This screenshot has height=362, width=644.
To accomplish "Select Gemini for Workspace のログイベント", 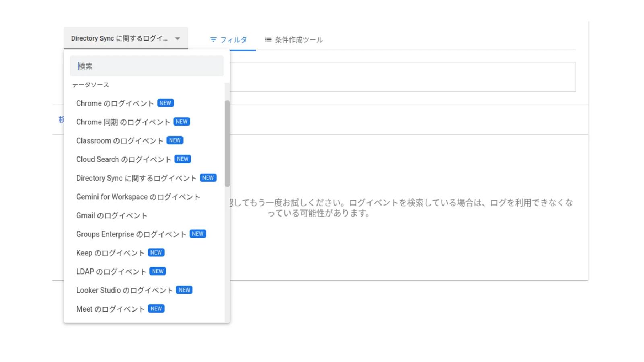I will coord(138,197).
